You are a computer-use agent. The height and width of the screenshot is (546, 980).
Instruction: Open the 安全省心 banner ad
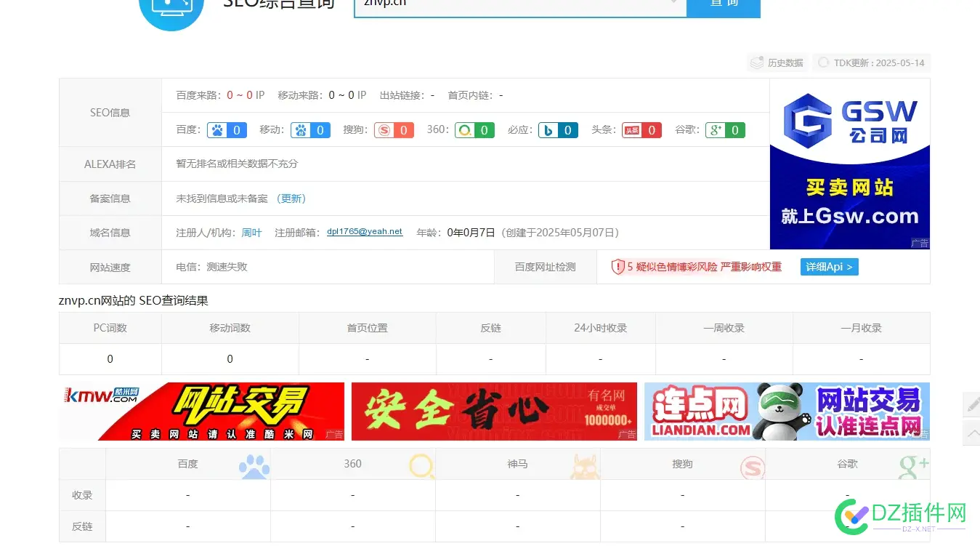click(494, 411)
